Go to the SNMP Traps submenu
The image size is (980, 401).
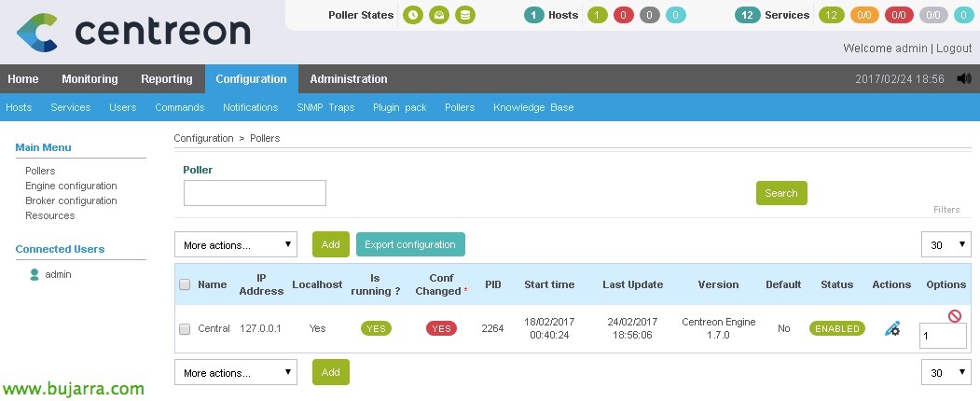tap(325, 107)
